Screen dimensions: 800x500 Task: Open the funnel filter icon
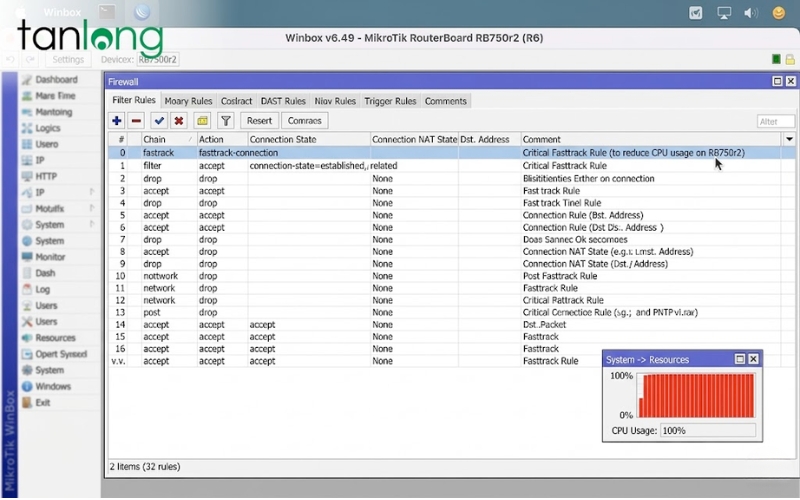tap(225, 121)
